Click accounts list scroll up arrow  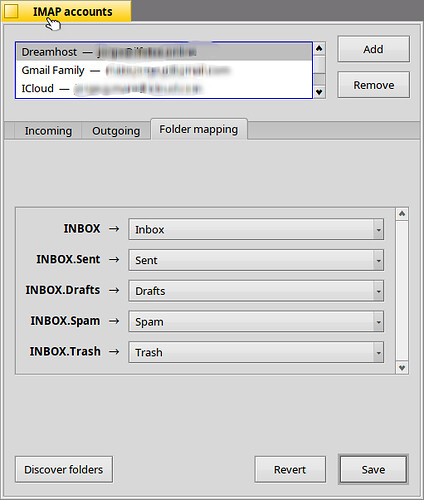tap(319, 49)
